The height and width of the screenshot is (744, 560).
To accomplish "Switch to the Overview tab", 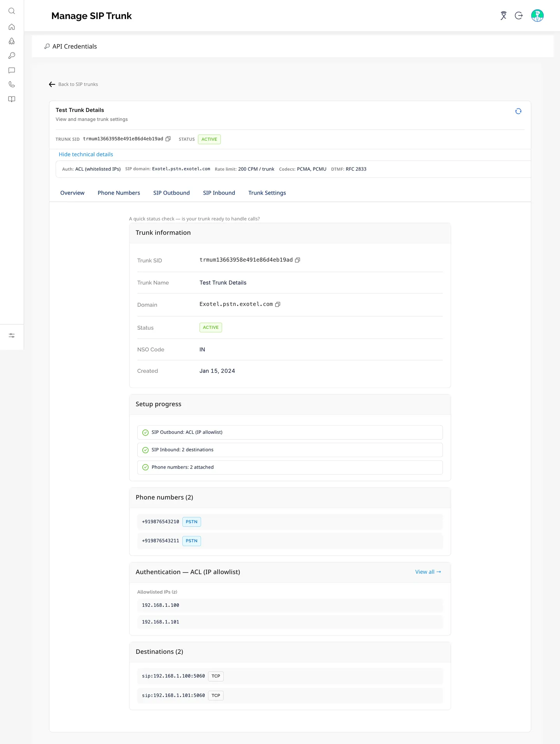I will coord(72,193).
